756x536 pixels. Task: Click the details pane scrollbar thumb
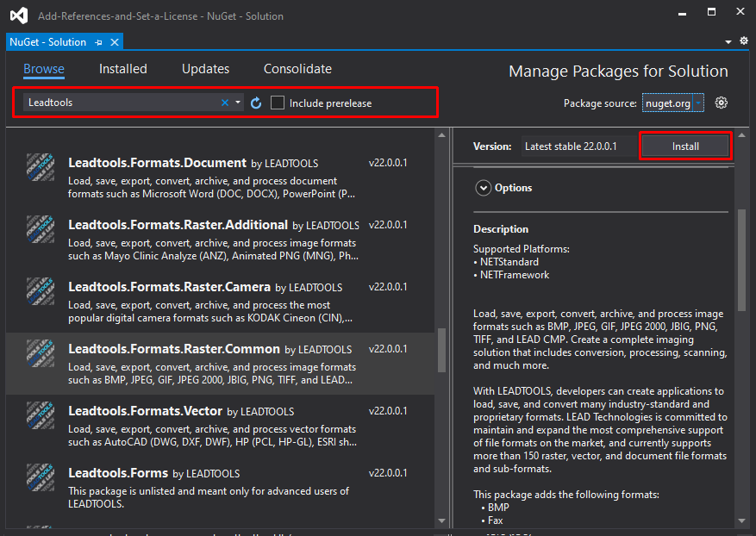(741, 260)
